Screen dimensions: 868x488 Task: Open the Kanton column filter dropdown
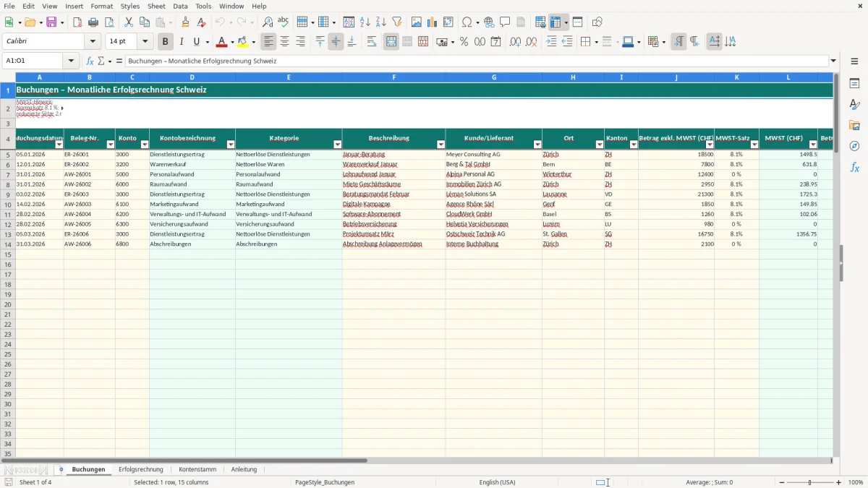pyautogui.click(x=634, y=145)
